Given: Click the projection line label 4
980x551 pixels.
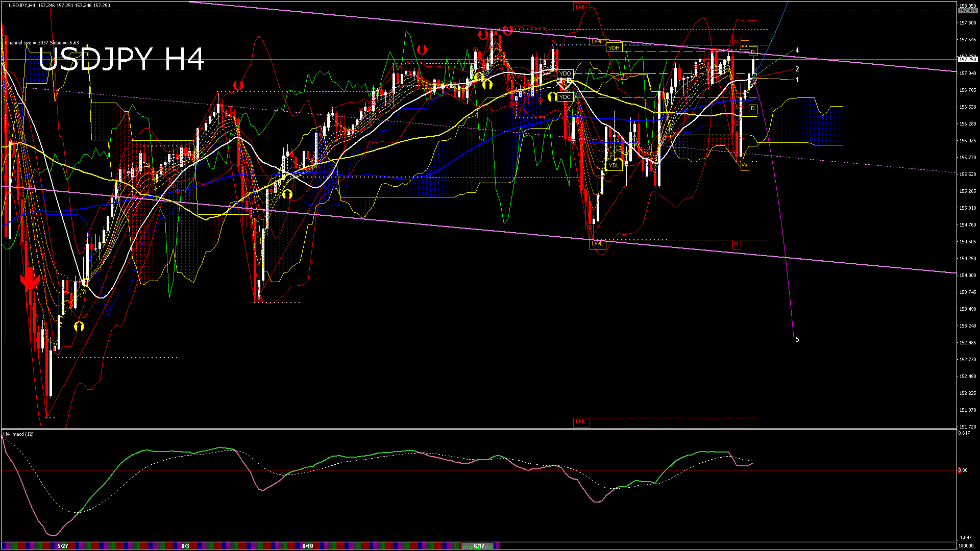Looking at the screenshot, I should click(797, 51).
